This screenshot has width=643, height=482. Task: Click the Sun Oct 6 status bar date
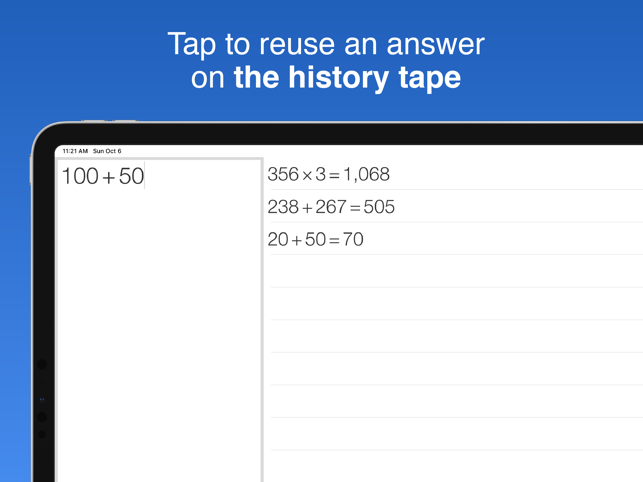pyautogui.click(x=107, y=151)
